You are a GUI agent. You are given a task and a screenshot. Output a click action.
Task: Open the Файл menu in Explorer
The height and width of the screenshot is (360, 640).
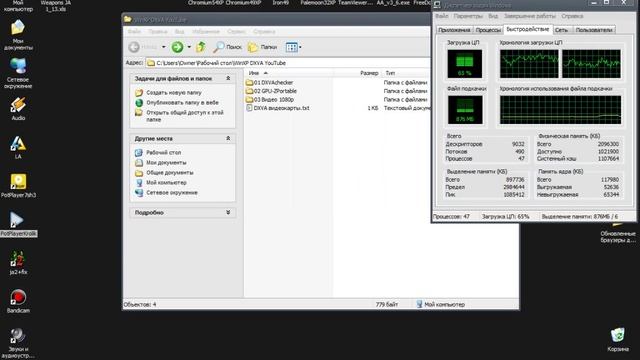(x=134, y=31)
